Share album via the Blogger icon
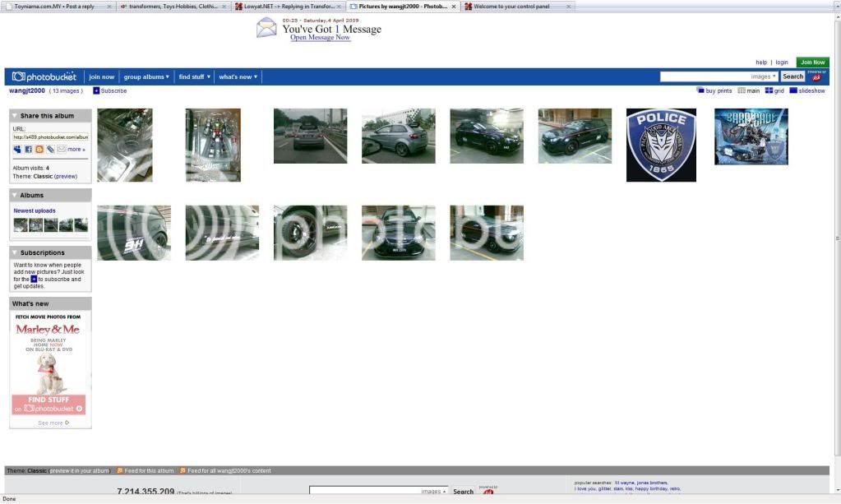Viewport: 841px width, 504px height. (x=39, y=149)
